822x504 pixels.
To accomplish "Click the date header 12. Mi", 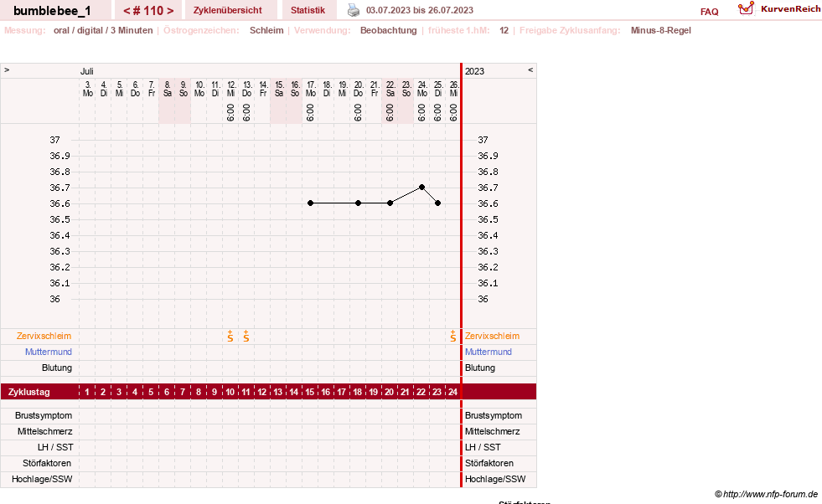I will 231,89.
